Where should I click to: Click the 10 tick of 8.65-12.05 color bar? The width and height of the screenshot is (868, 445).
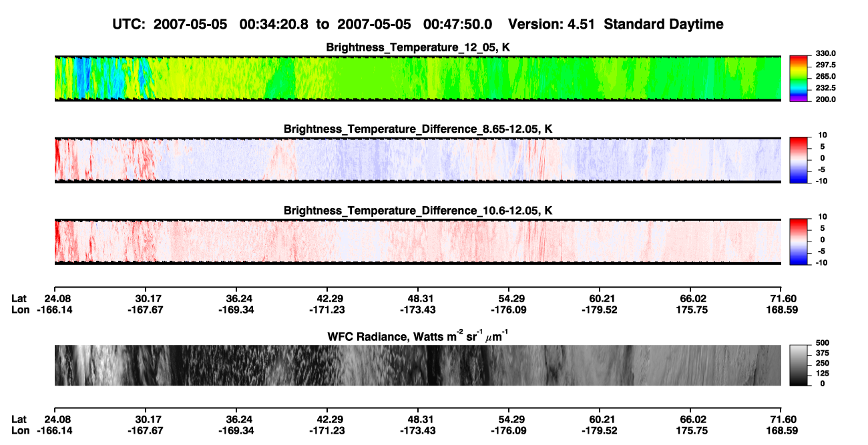point(823,135)
